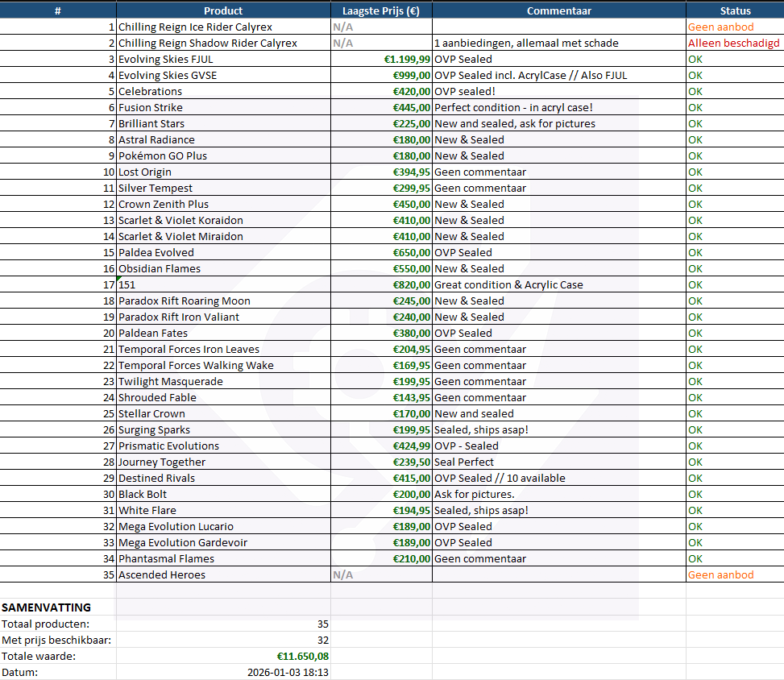Click the Phantasmal Flames cell
Viewport: 784px width, 680px height.
coord(223,558)
